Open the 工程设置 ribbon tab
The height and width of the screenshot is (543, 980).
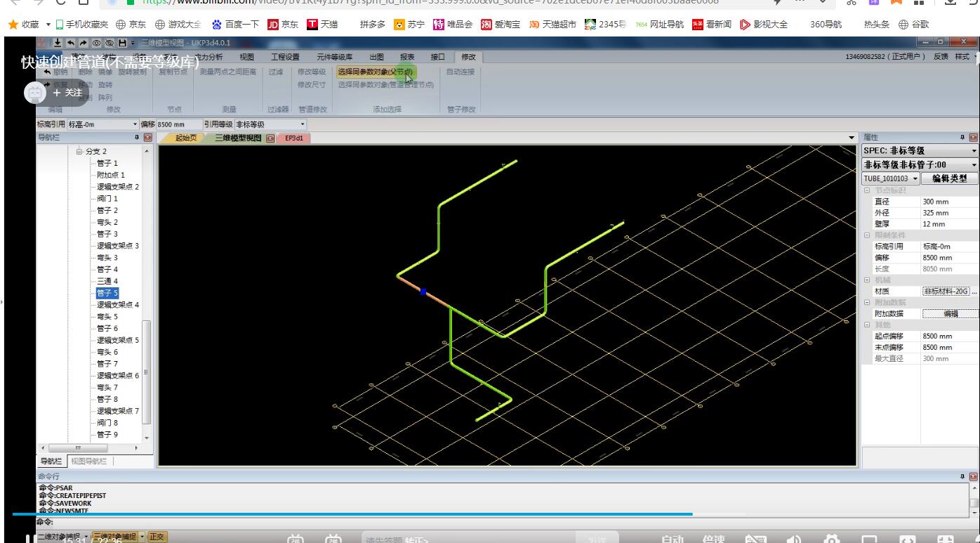(x=284, y=57)
